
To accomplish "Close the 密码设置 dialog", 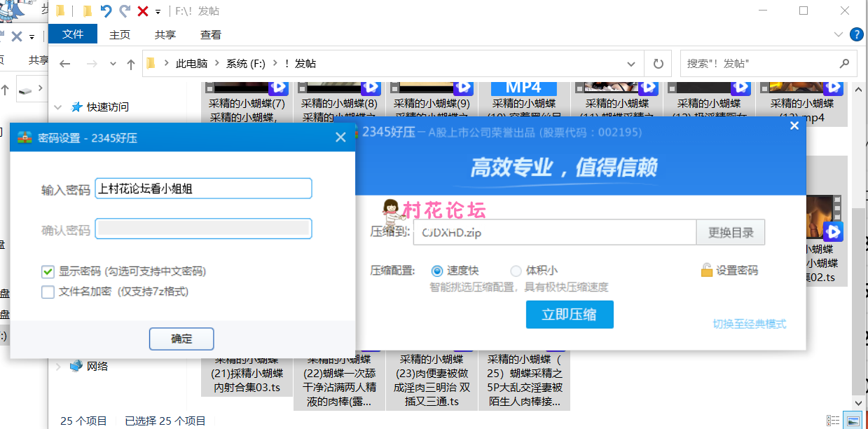I will tap(340, 137).
